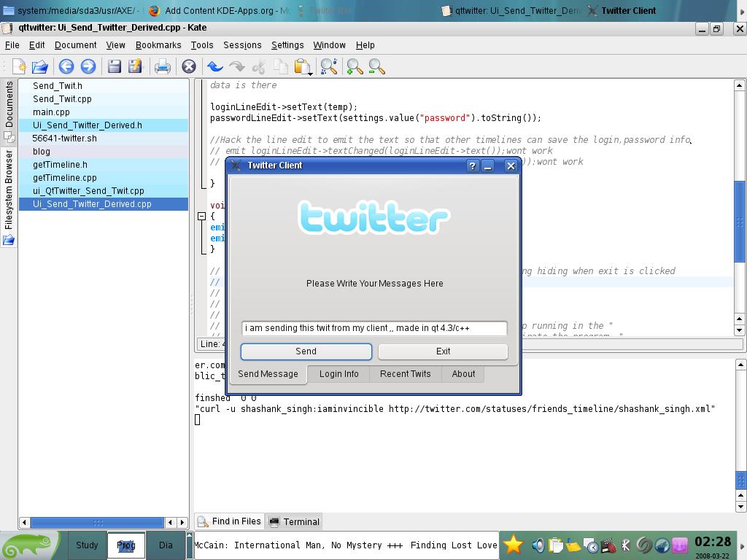
Task: Open the Terminal bottom tab
Action: click(x=294, y=521)
